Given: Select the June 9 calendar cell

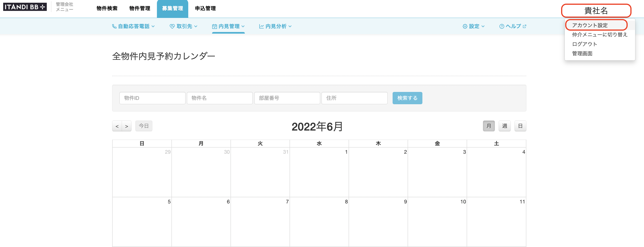Looking at the screenshot, I should coord(378,222).
